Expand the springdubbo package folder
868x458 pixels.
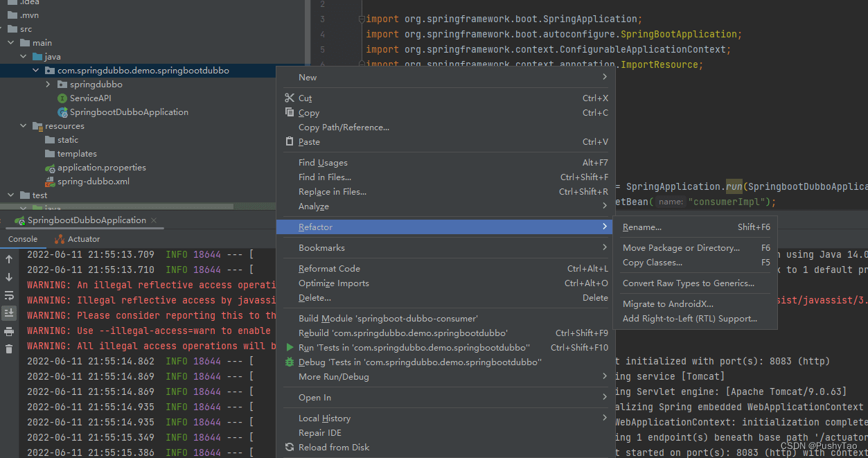coord(48,85)
